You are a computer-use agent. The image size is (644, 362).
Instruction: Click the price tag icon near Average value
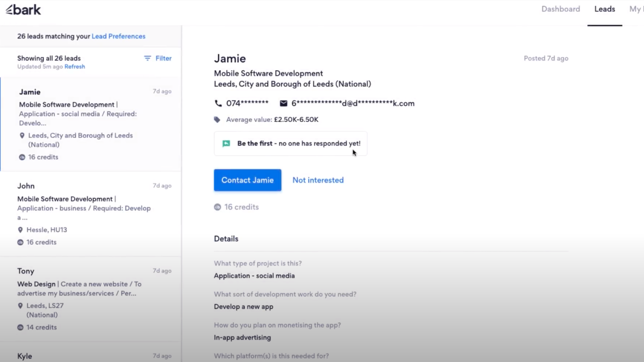[x=217, y=119]
